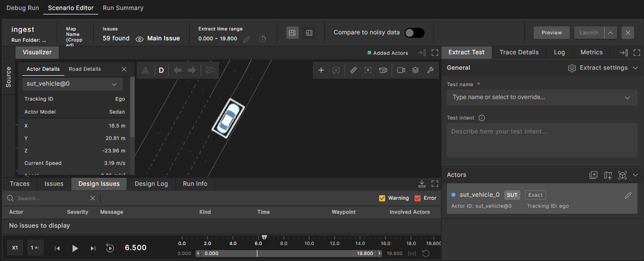The height and width of the screenshot is (261, 644).
Task: Open the layers icon in visualizer toolbar
Action: (415, 70)
